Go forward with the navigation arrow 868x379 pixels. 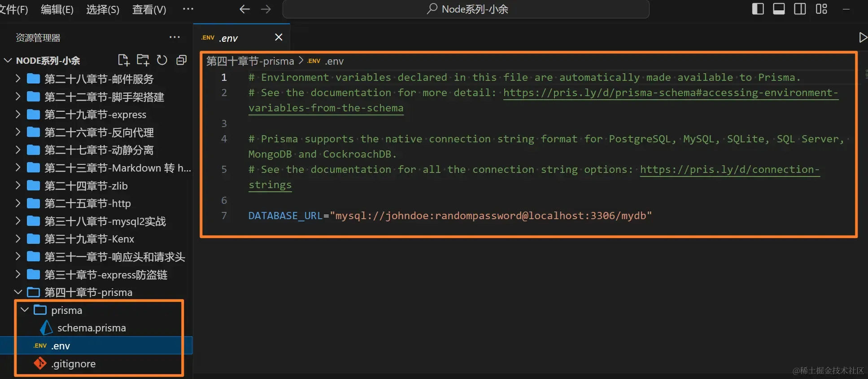266,9
